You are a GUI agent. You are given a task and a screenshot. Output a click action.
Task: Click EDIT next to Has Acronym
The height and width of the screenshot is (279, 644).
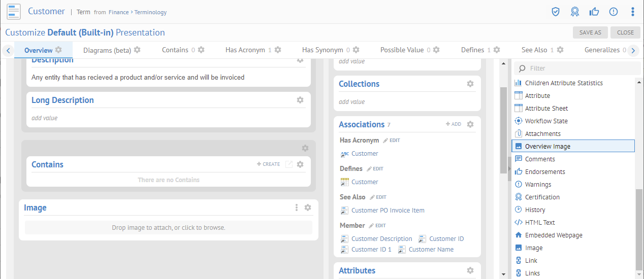coord(392,141)
